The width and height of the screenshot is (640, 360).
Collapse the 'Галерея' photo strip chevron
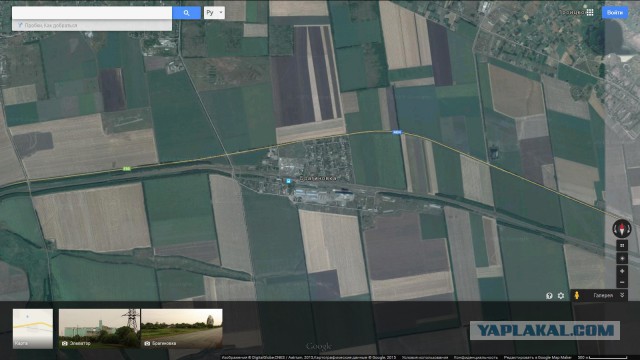622,295
